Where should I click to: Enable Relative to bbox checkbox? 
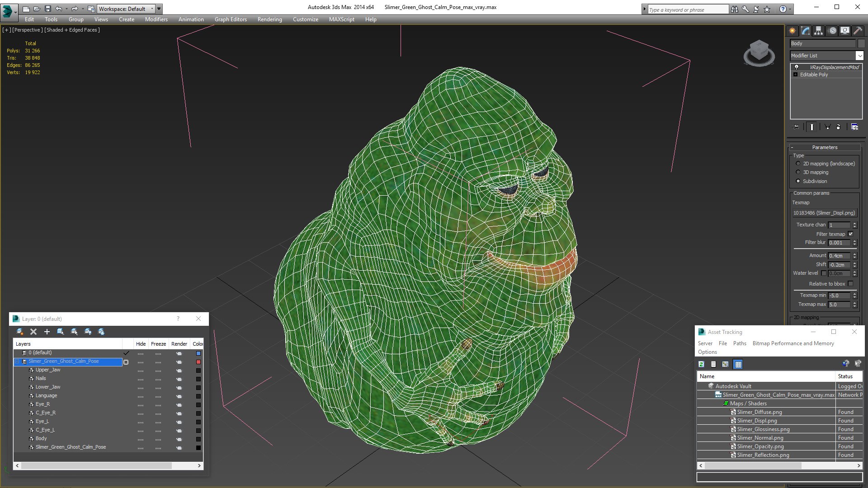850,284
